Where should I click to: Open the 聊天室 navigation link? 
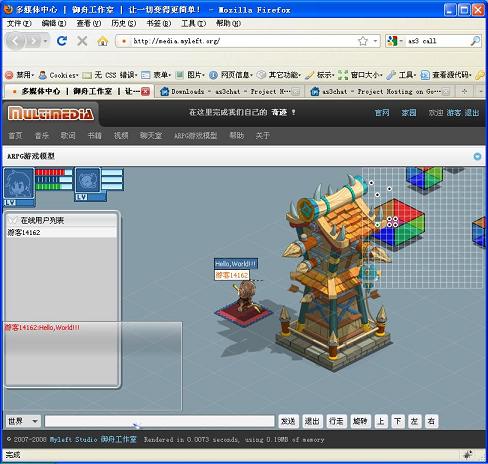tap(151, 136)
